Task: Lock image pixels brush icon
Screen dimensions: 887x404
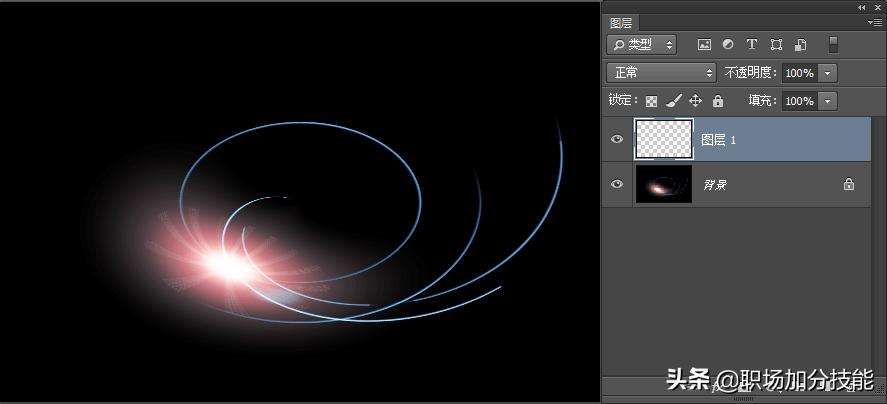Action: [x=674, y=101]
